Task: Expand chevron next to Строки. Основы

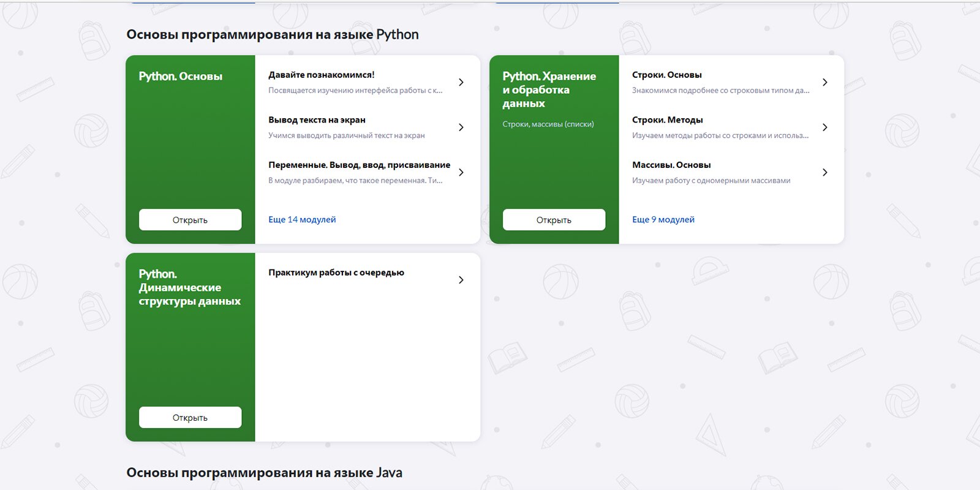Action: tap(825, 82)
